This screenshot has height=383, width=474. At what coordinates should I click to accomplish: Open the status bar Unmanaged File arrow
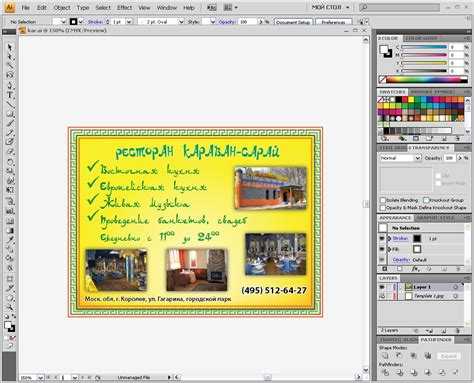point(169,378)
